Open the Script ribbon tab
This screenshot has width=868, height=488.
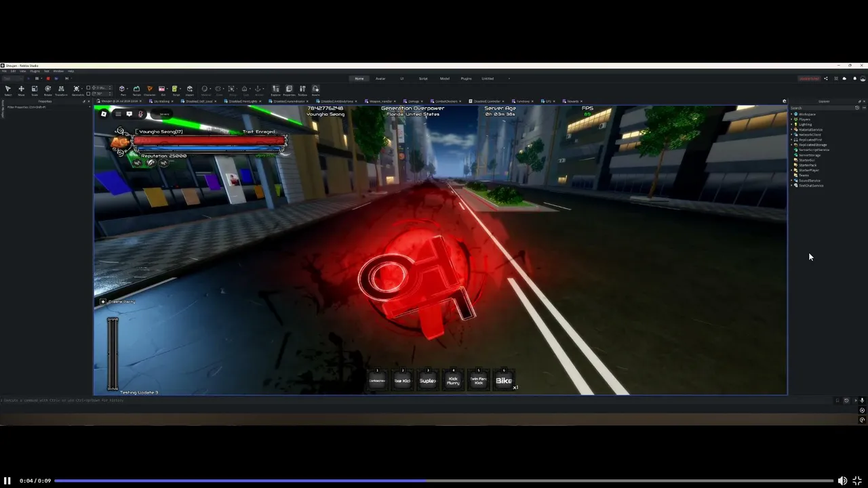tap(423, 79)
